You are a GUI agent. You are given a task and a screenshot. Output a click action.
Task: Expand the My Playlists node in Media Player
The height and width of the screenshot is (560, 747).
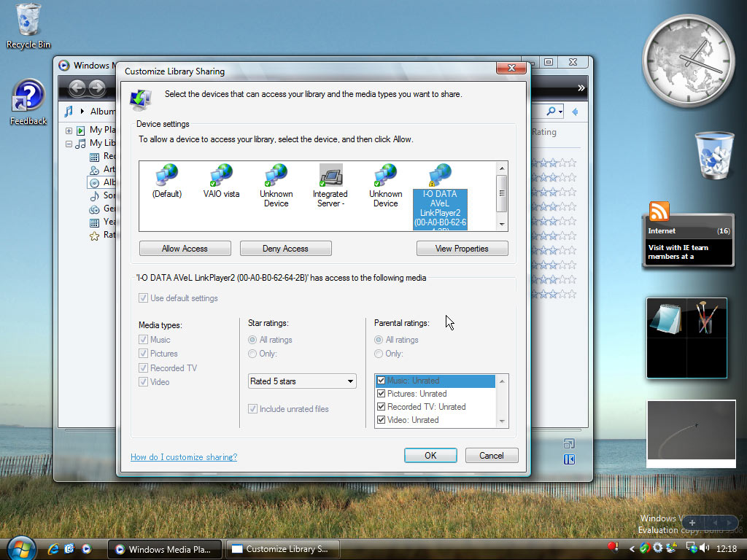coord(69,131)
